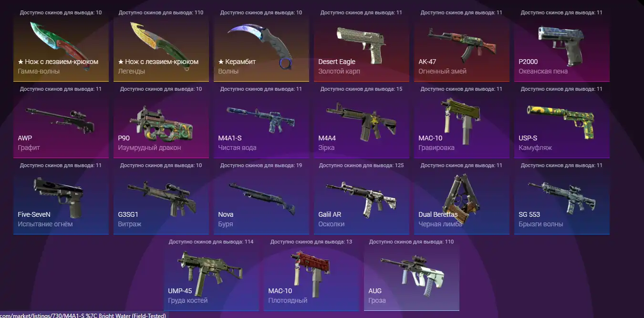Select the Dual Berettas Черная лимба card
Image resolution: width=644 pixels, height=318 pixels.
[x=462, y=197]
